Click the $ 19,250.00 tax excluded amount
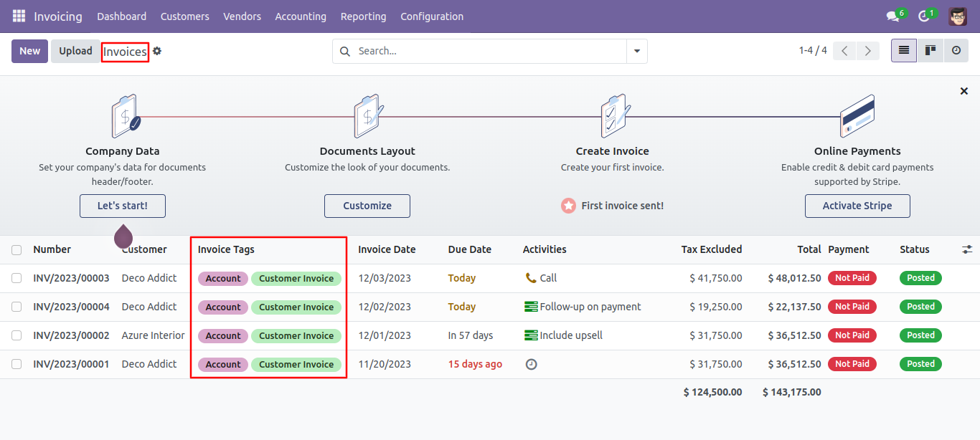 [716, 307]
